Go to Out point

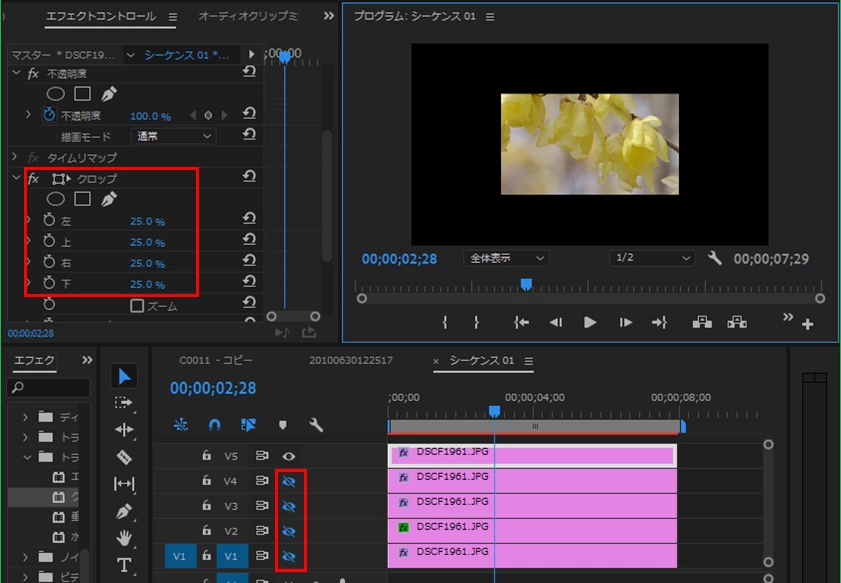pyautogui.click(x=659, y=322)
